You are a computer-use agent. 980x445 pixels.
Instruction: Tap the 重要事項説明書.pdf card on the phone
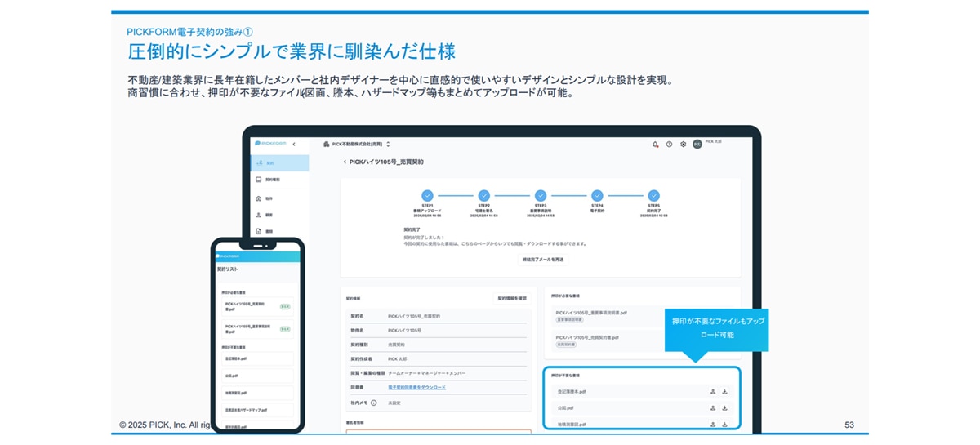point(257,329)
